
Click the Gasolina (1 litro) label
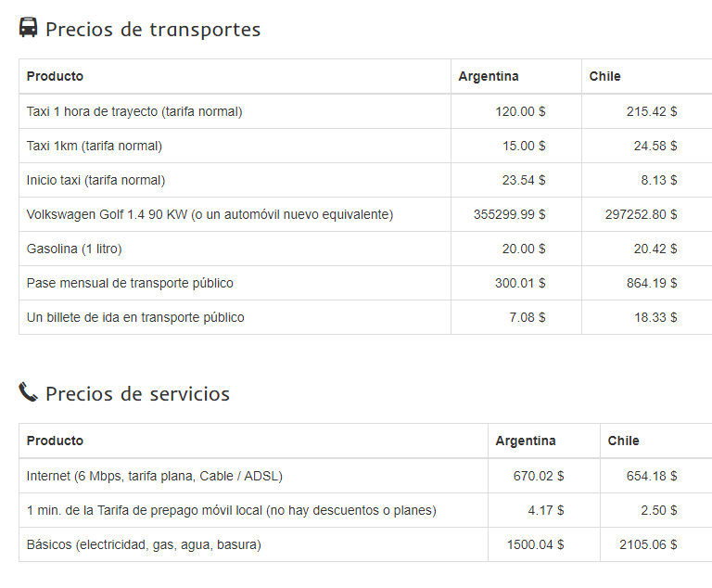[74, 249]
